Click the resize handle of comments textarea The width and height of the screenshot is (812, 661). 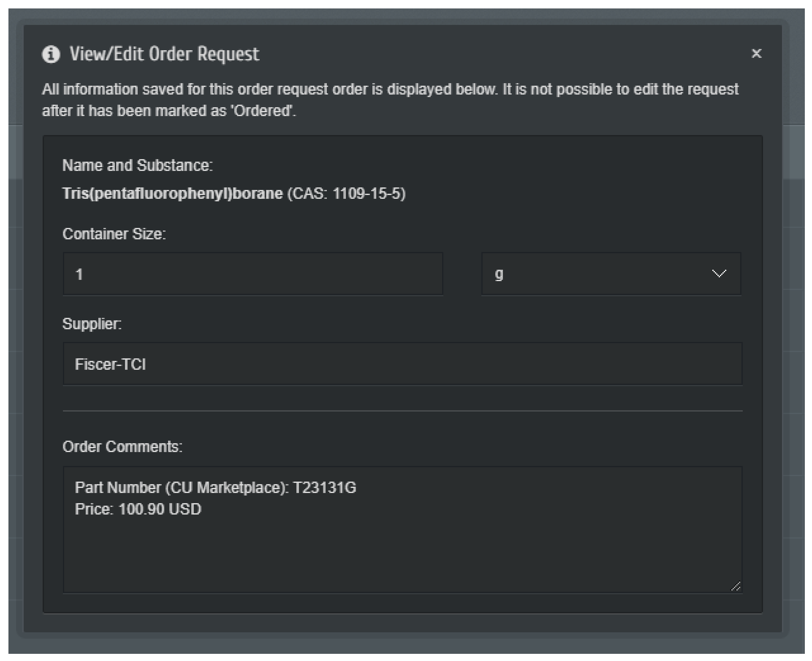click(736, 586)
